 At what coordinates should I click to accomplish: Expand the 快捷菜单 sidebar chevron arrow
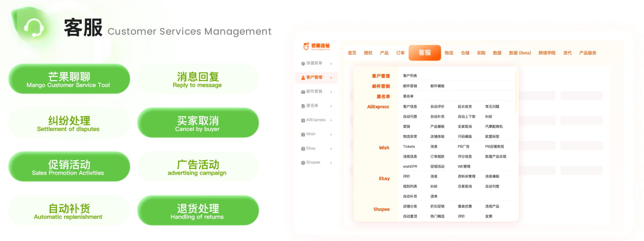tap(331, 63)
